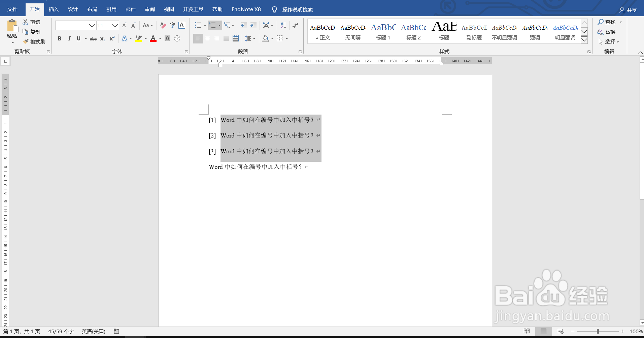Image resolution: width=644 pixels, height=338 pixels.
Task: Decrease paragraph indent
Action: (x=244, y=25)
